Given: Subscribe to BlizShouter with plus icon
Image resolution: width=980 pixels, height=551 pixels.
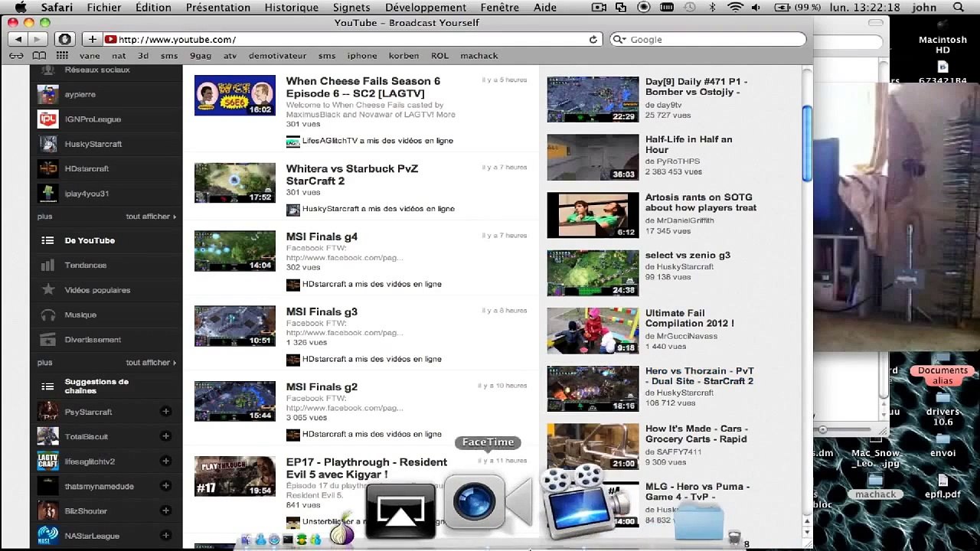Looking at the screenshot, I should [x=165, y=510].
